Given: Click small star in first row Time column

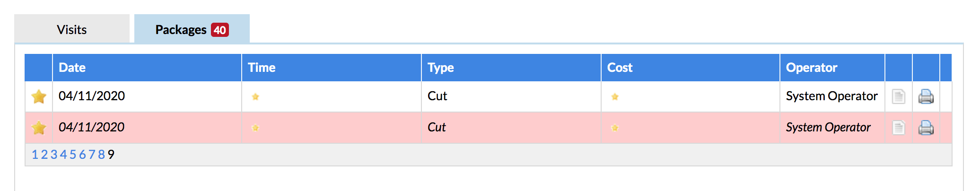Looking at the screenshot, I should [x=255, y=97].
